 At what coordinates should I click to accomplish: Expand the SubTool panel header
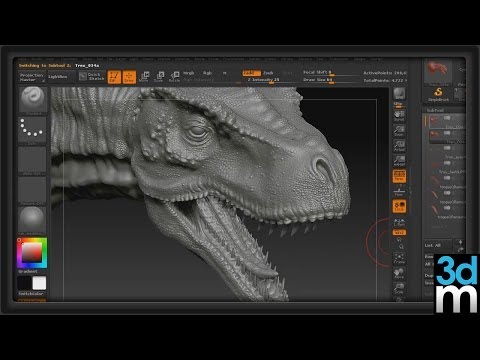444,110
